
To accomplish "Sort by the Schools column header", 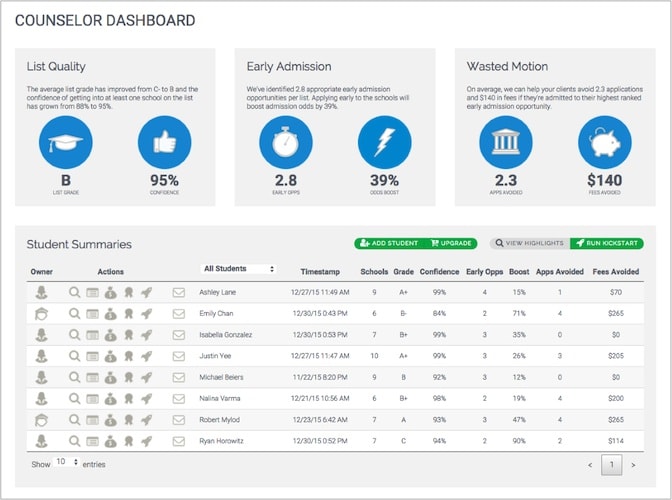I will pos(374,272).
